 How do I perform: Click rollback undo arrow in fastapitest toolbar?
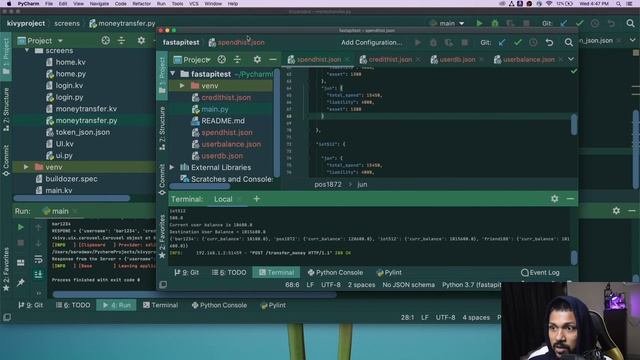[x=549, y=42]
